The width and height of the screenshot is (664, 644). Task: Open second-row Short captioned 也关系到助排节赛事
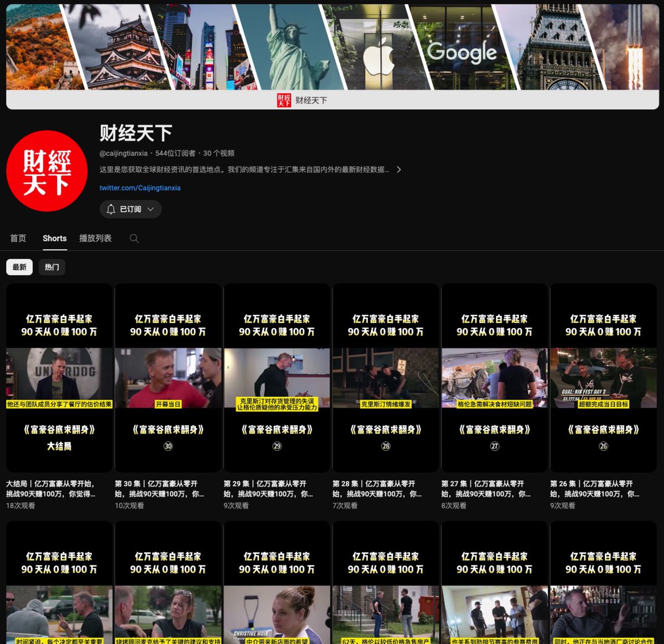pos(495,583)
